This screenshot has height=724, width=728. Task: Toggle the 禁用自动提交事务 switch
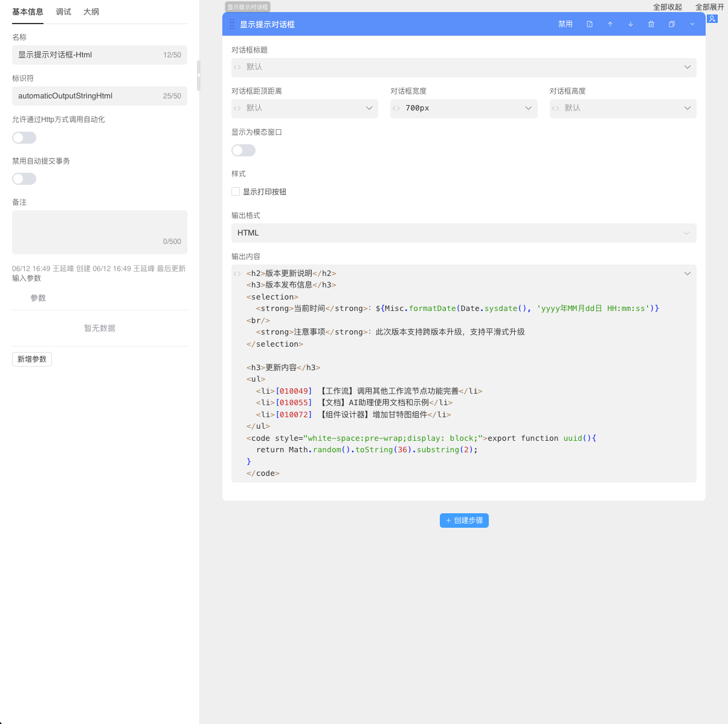24,179
